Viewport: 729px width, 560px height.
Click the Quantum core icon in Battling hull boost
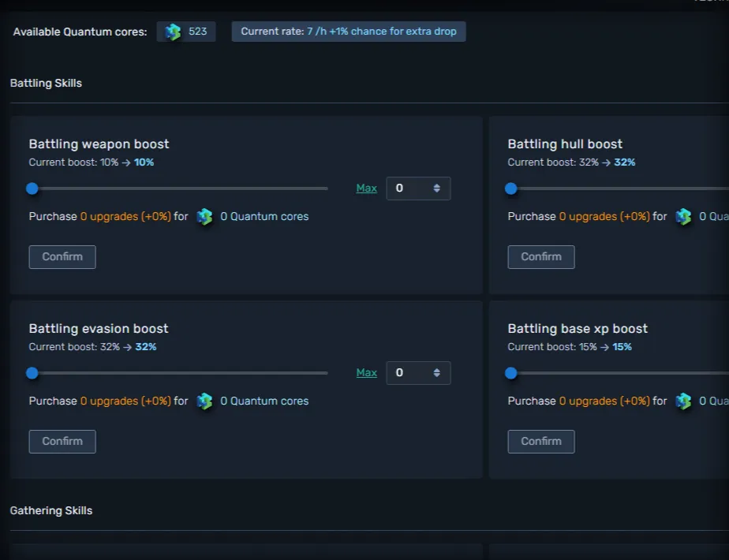[683, 217]
